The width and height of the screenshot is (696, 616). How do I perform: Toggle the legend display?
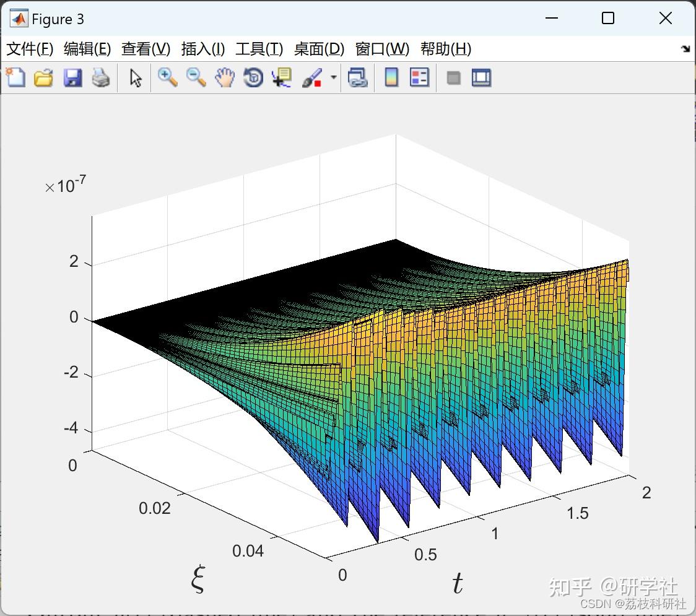[420, 77]
